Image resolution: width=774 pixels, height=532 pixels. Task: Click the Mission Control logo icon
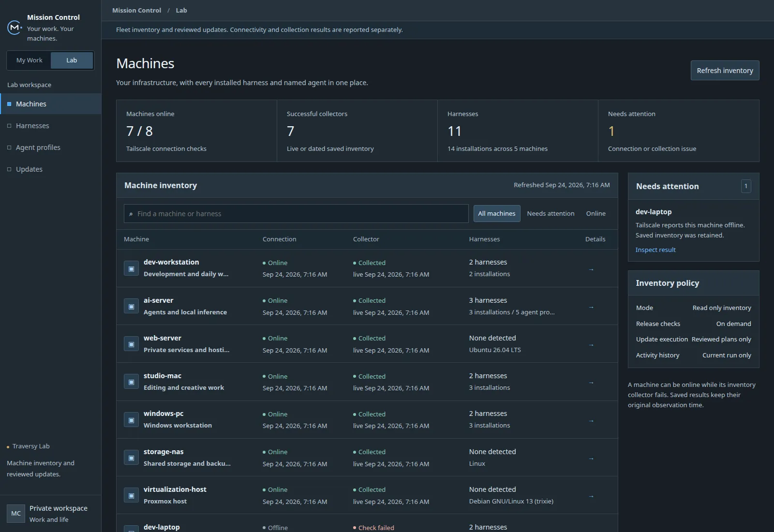(15, 28)
